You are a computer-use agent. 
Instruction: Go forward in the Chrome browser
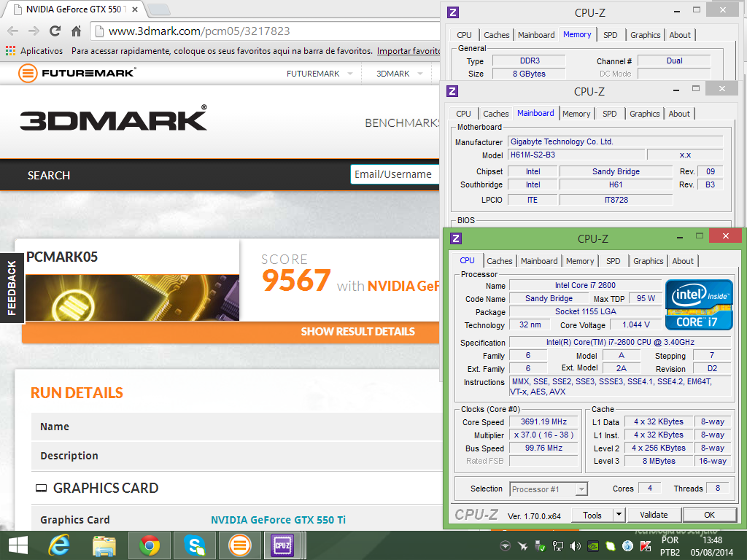pyautogui.click(x=34, y=31)
